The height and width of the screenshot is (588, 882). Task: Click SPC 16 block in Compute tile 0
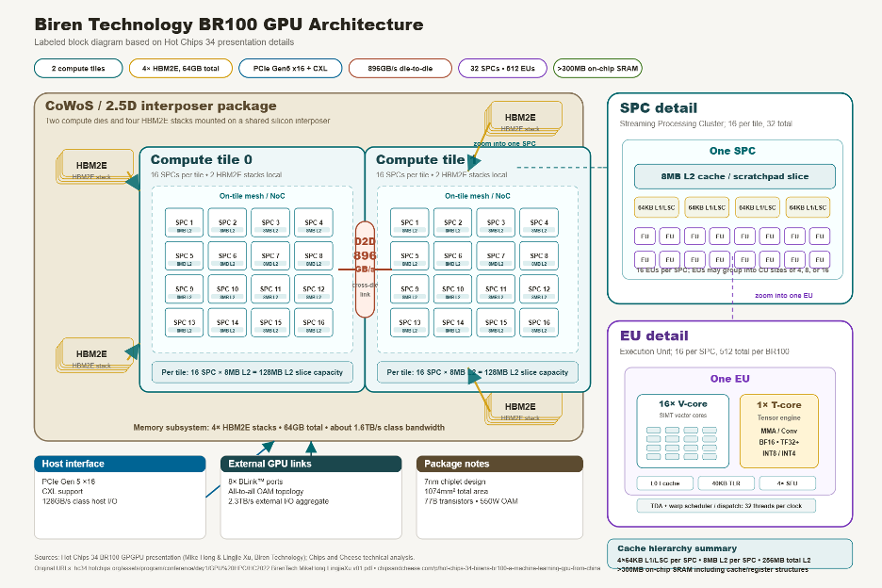[313, 322]
